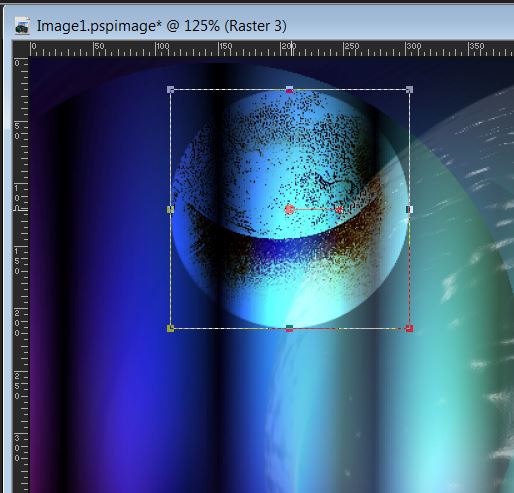Screen dimensions: 514x493
Task: Click the 300 mark on the vertical ruler
Action: click(x=17, y=448)
